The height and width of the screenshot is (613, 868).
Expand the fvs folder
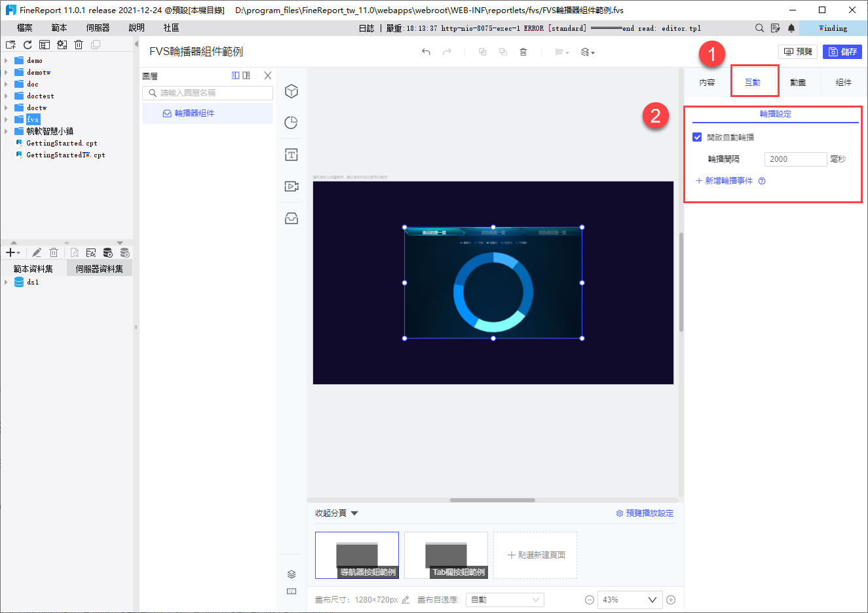(x=7, y=119)
